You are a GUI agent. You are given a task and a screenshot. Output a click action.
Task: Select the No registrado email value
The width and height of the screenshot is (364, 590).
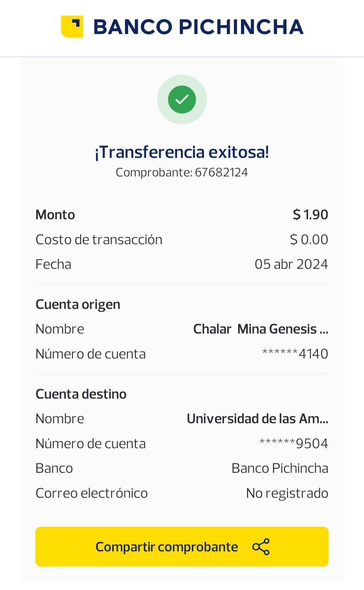287,493
